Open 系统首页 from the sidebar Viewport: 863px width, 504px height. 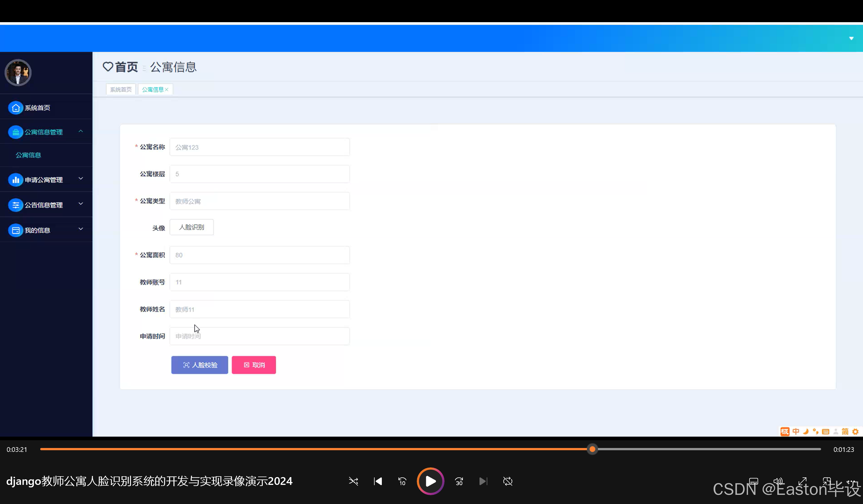(x=46, y=108)
